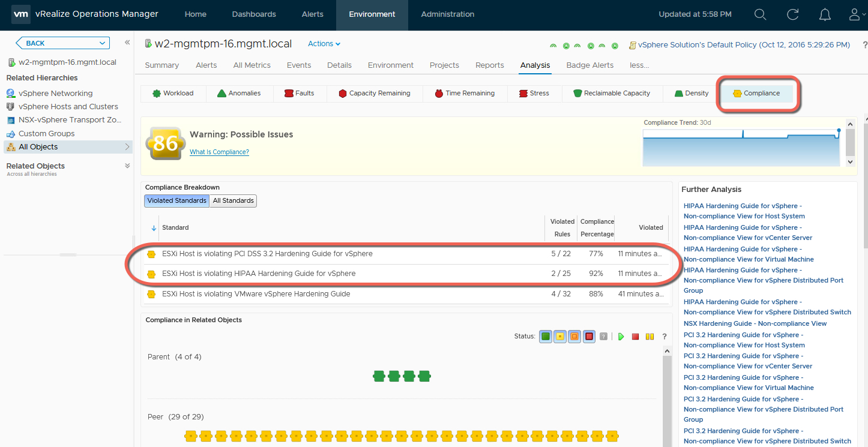Expand hidden tabs with less...
The image size is (868, 447).
639,65
